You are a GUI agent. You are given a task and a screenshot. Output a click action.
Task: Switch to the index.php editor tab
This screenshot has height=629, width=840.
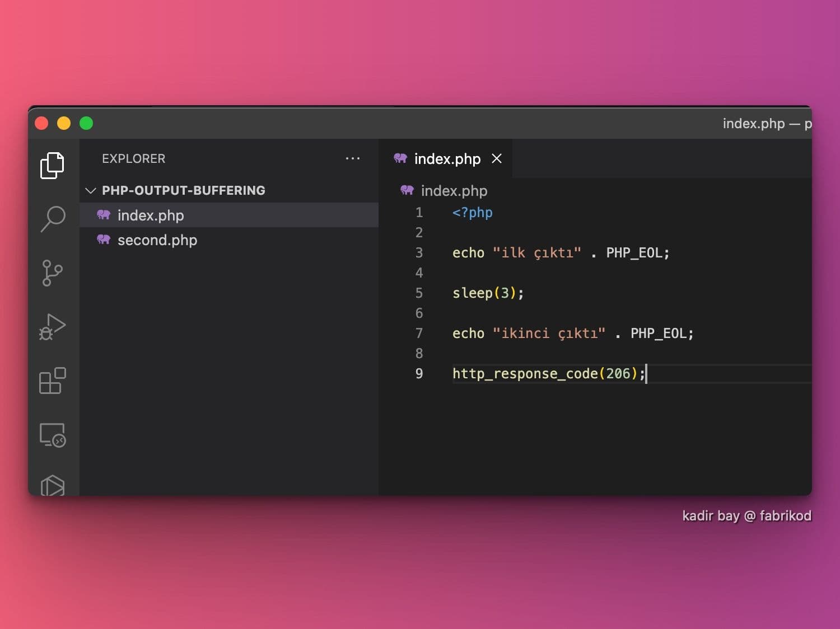(447, 159)
